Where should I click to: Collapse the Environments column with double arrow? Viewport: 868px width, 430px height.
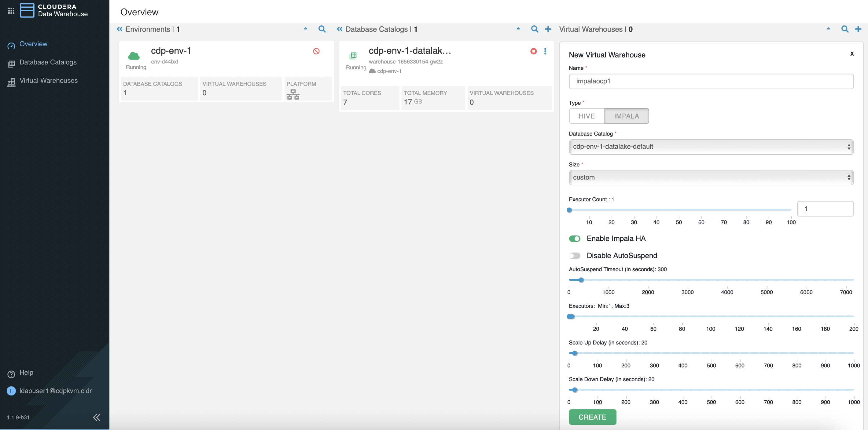pos(120,29)
